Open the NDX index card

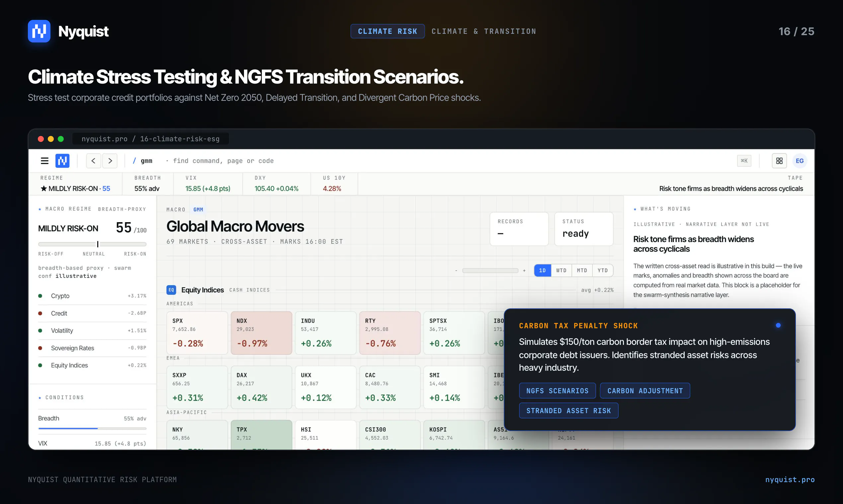pos(262,333)
